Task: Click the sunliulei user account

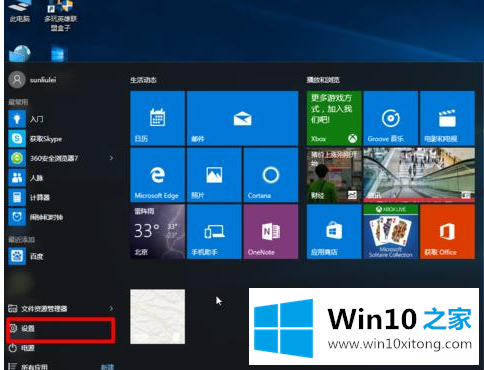Action: pyautogui.click(x=33, y=80)
